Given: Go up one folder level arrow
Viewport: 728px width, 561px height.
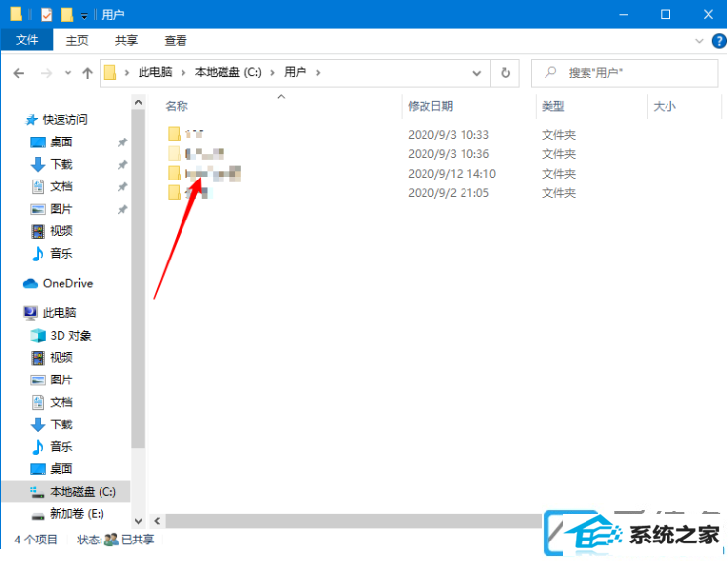Looking at the screenshot, I should [x=87, y=73].
